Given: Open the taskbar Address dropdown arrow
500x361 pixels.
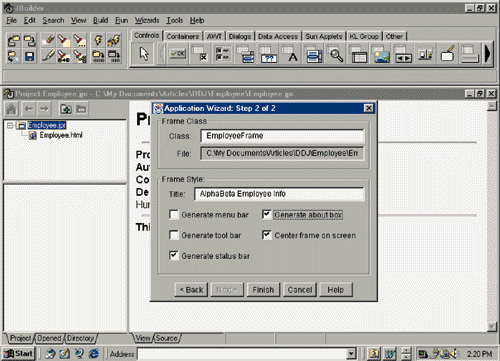Looking at the screenshot, I should click(x=350, y=354).
